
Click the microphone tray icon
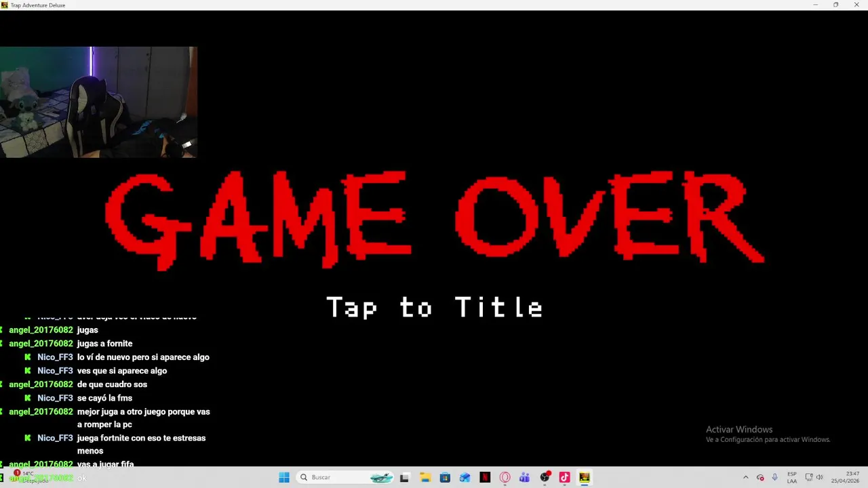click(775, 477)
